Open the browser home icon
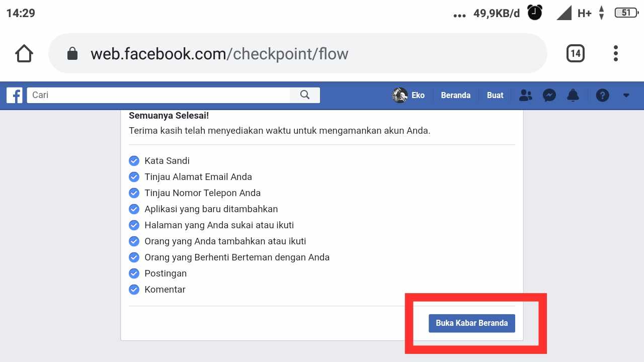The image size is (644, 362). click(24, 53)
